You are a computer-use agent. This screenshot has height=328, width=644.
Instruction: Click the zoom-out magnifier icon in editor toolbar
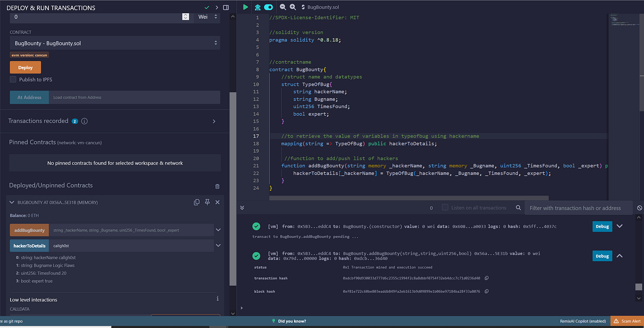(283, 7)
